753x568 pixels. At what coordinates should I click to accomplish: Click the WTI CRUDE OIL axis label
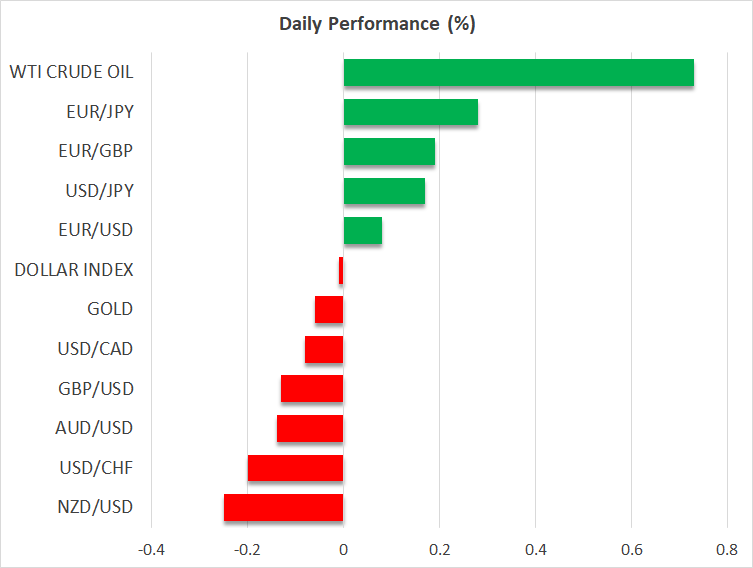tap(71, 72)
